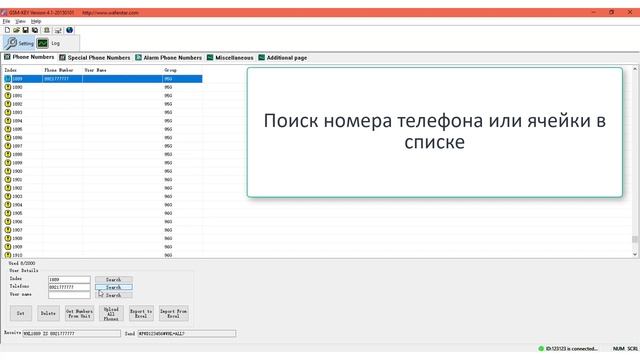Focus the Index input field

tap(69, 280)
